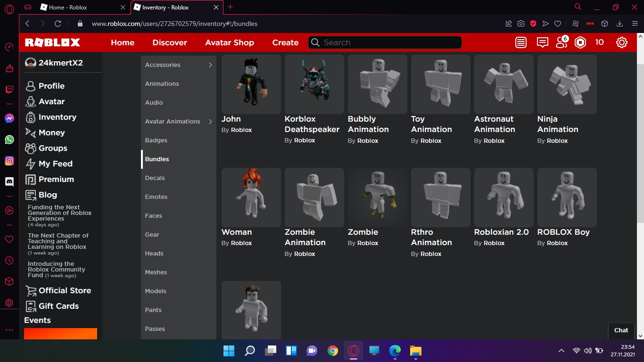Click the Roblox search field

tap(385, 42)
